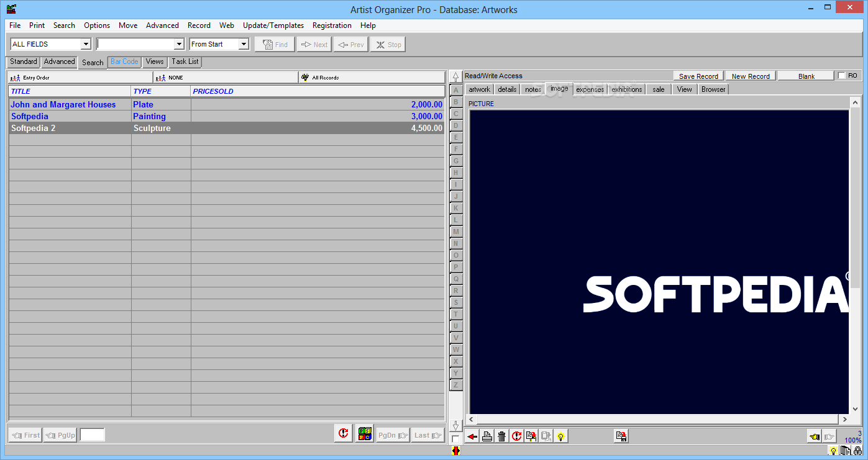Click the grayed paste document icon
The image size is (868, 460).
click(546, 436)
